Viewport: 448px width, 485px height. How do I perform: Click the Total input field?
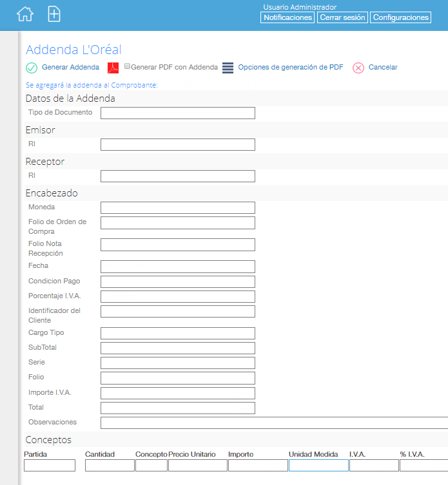tap(178, 408)
